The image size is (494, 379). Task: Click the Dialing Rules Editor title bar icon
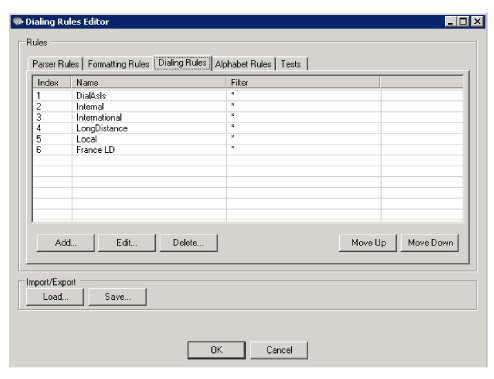[18, 22]
